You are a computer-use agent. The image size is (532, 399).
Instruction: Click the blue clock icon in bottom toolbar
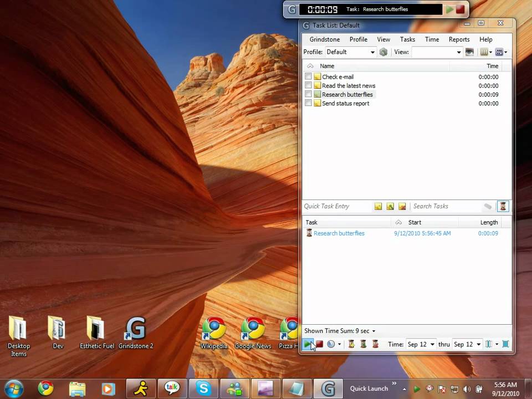(330, 344)
